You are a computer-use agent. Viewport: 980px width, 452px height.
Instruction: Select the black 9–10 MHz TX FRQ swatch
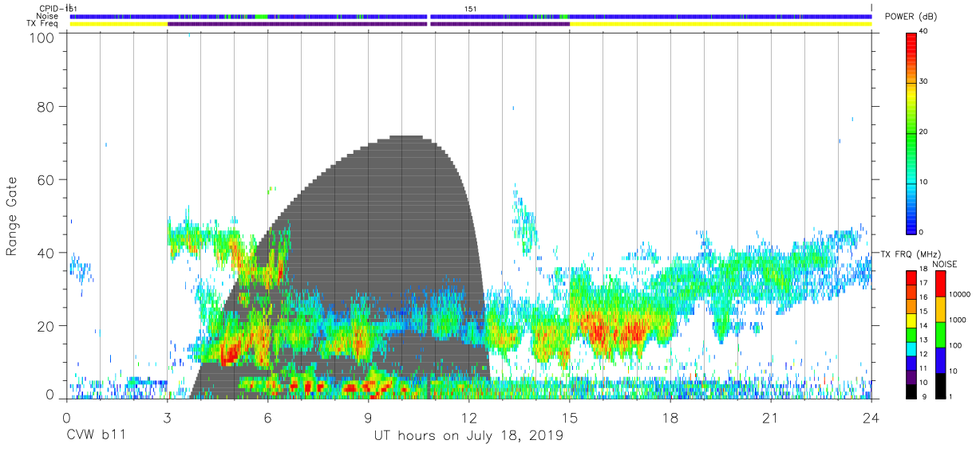pyautogui.click(x=911, y=391)
